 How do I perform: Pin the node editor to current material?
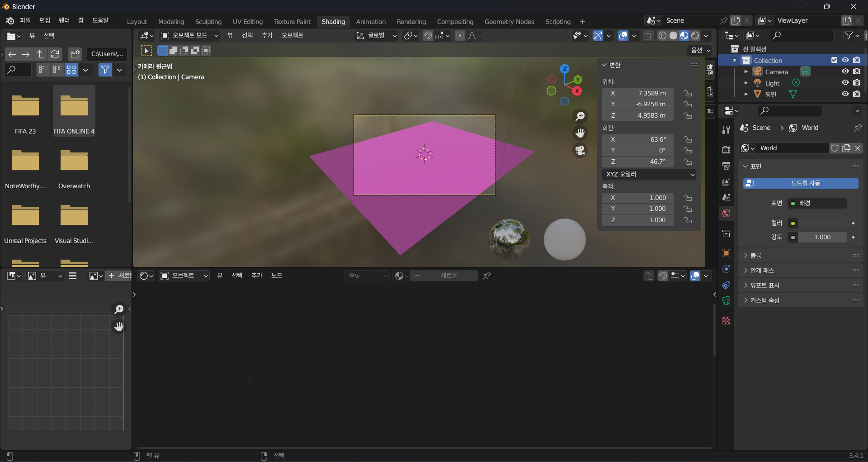point(487,276)
